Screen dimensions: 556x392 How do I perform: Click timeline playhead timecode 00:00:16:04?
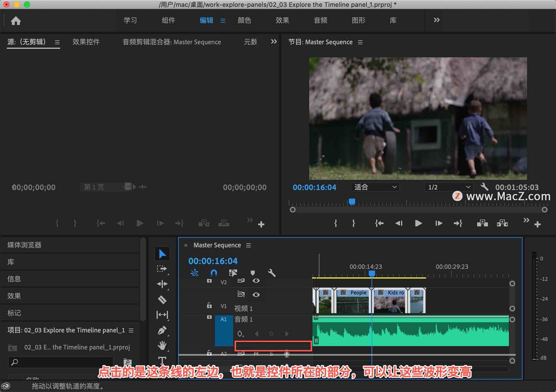[213, 261]
